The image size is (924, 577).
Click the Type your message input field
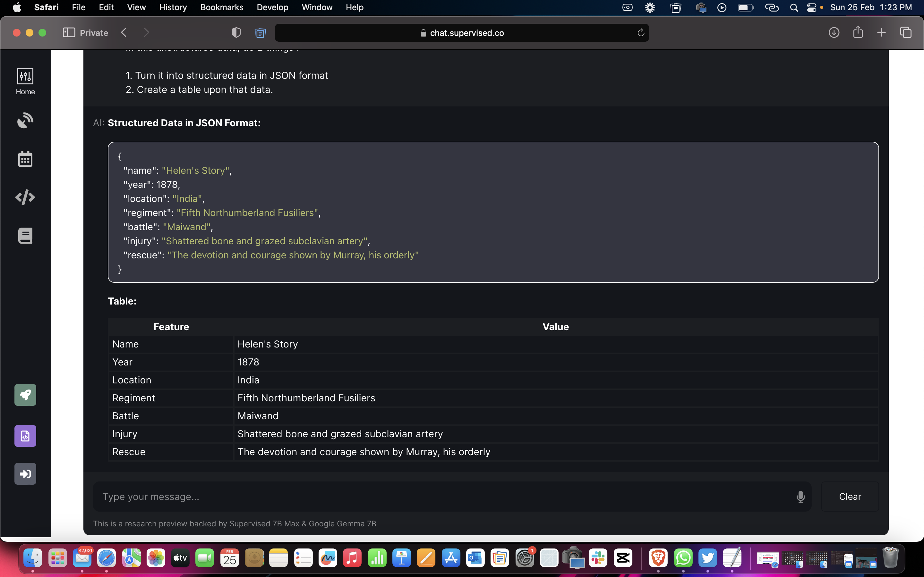443,497
